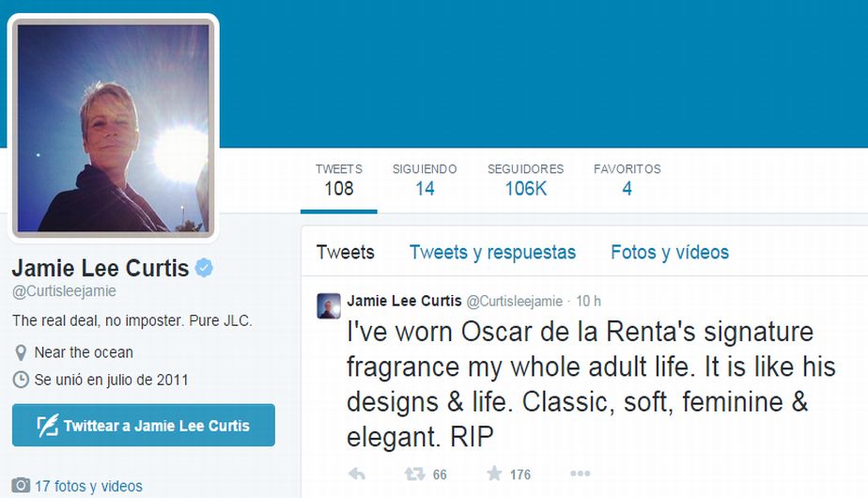Favorite the tweet with the star icon

494,474
